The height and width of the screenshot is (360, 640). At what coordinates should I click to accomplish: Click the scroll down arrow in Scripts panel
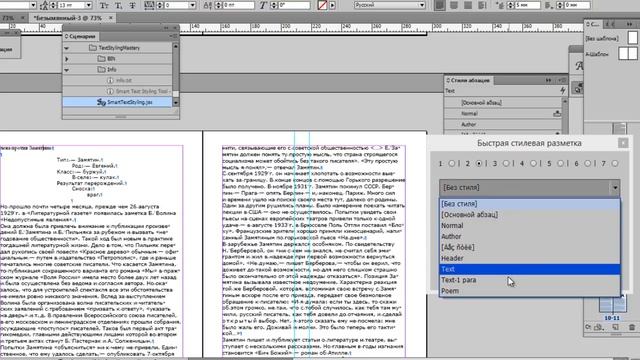coord(176,102)
